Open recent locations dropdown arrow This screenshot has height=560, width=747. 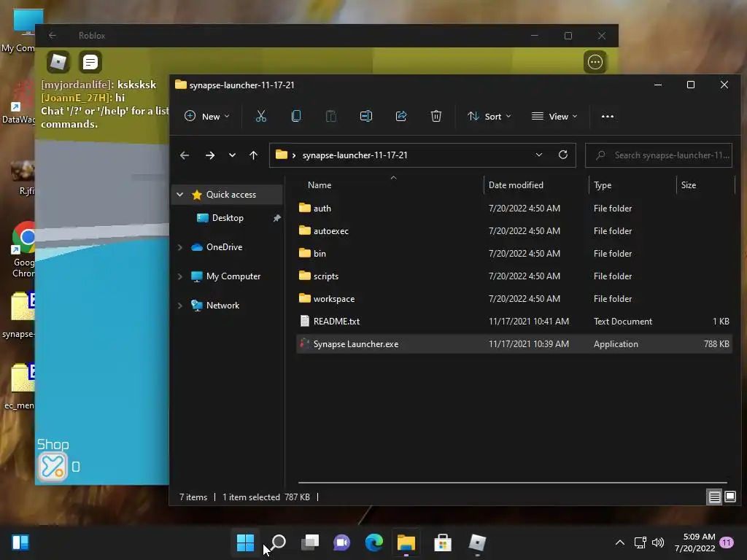pos(232,155)
